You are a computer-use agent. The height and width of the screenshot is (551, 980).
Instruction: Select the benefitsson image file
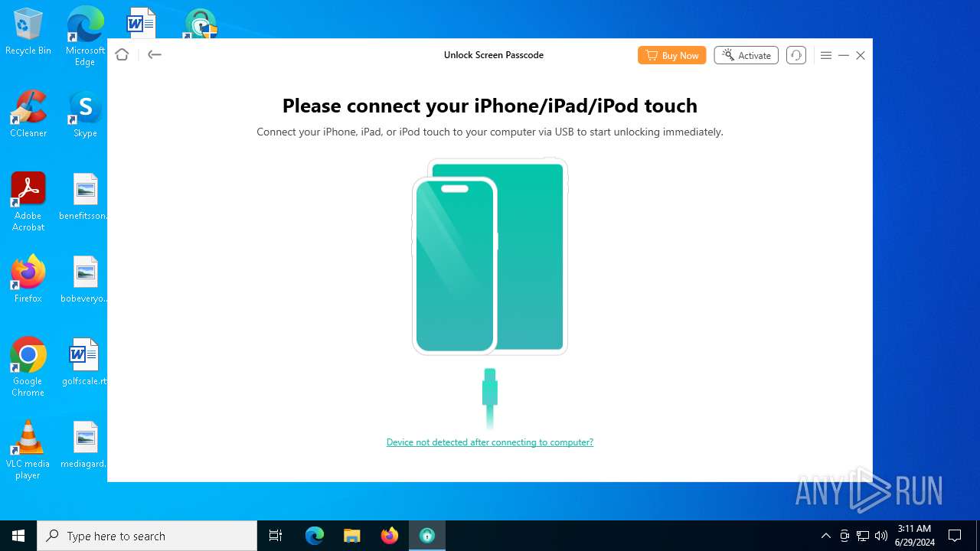(85, 197)
